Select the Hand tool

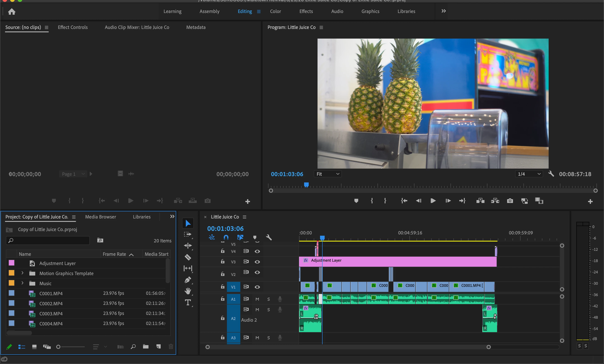(x=188, y=291)
